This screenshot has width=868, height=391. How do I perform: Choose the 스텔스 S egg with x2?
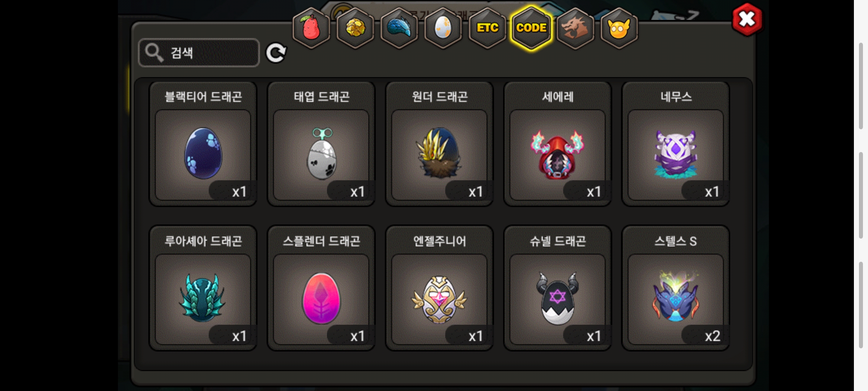click(676, 288)
